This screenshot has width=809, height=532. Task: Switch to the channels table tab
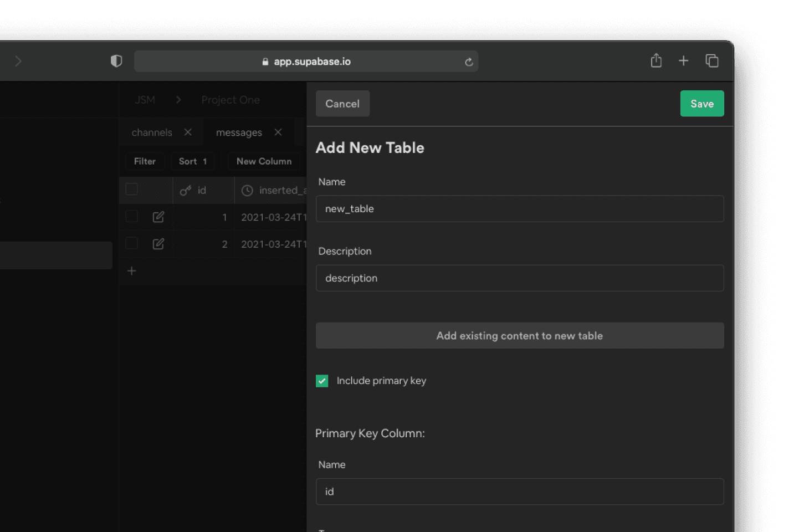pyautogui.click(x=152, y=132)
